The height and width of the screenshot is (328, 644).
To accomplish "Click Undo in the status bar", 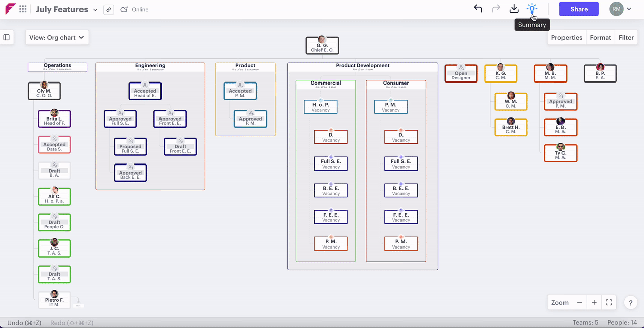I will point(25,323).
